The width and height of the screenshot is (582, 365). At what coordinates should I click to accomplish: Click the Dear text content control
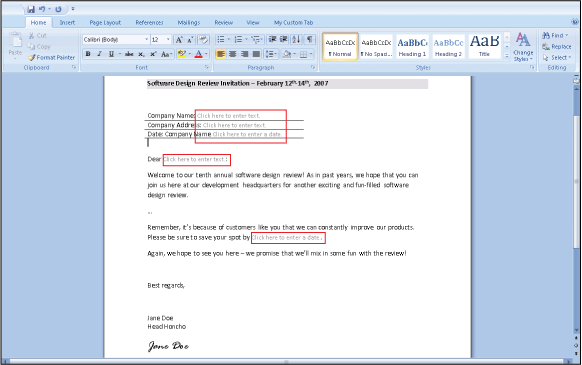[194, 159]
